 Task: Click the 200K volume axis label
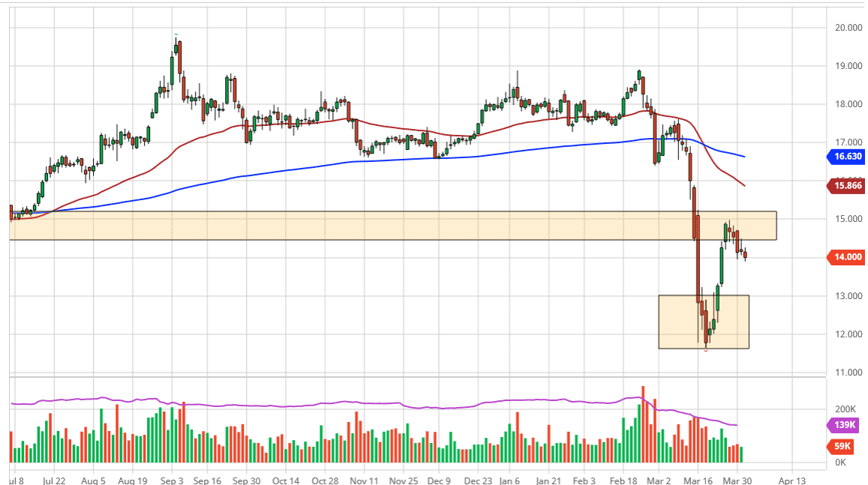845,409
